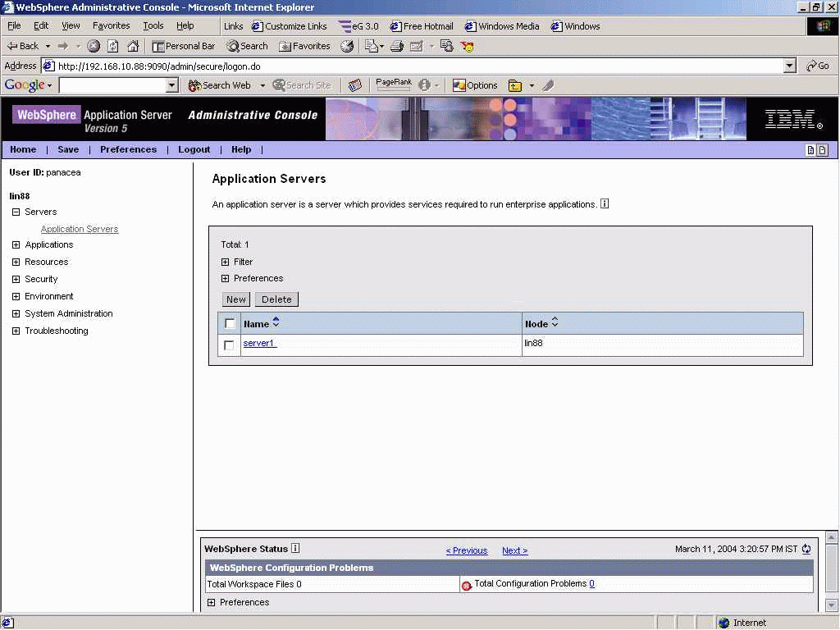
Task: Expand the Security tree node
Action: tap(16, 279)
